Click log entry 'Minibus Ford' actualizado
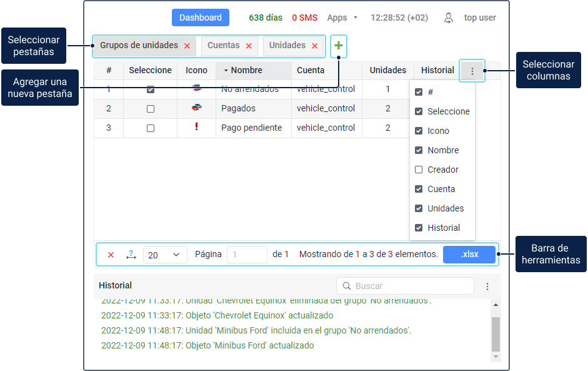 pos(207,345)
